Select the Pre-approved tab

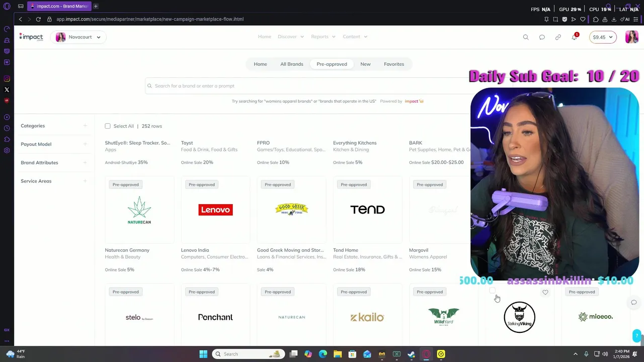pyautogui.click(x=332, y=64)
